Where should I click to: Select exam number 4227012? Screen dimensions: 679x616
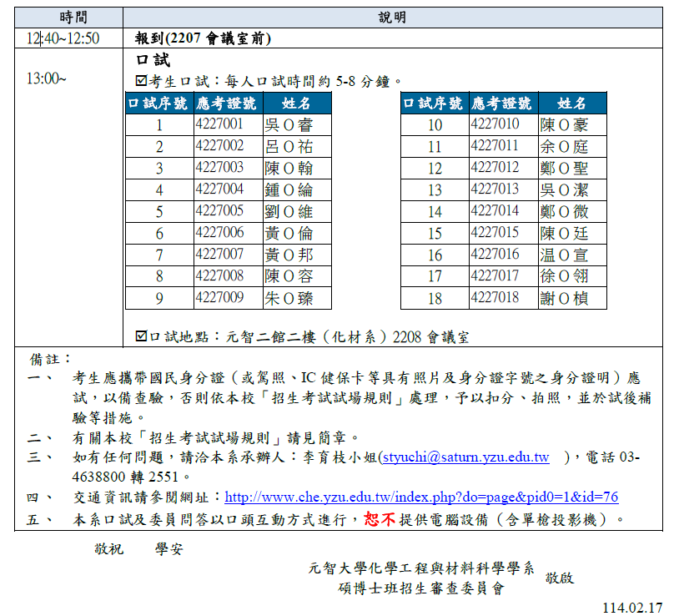pos(495,167)
